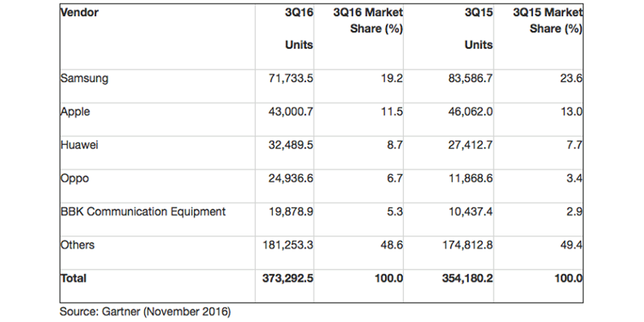The width and height of the screenshot is (644, 322).
Task: Click BBK's 3Q16 units value 19,878.9
Action: (x=288, y=212)
